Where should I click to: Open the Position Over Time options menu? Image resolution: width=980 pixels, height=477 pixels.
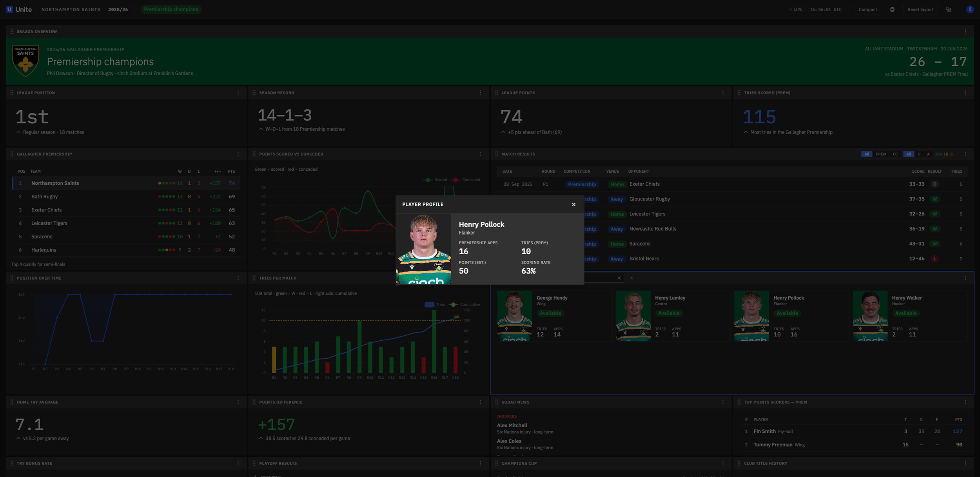(x=238, y=278)
